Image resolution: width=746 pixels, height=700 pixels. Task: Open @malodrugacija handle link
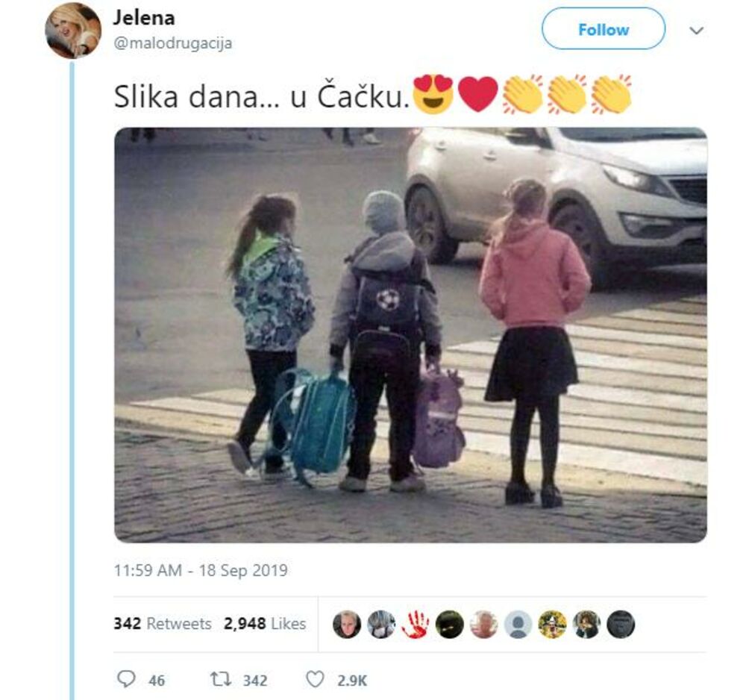click(173, 43)
